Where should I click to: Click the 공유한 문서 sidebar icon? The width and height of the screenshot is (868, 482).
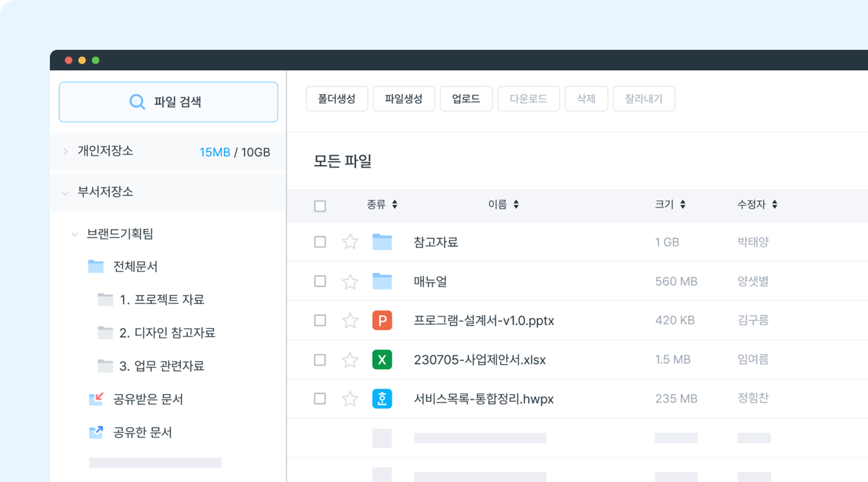pyautogui.click(x=96, y=432)
